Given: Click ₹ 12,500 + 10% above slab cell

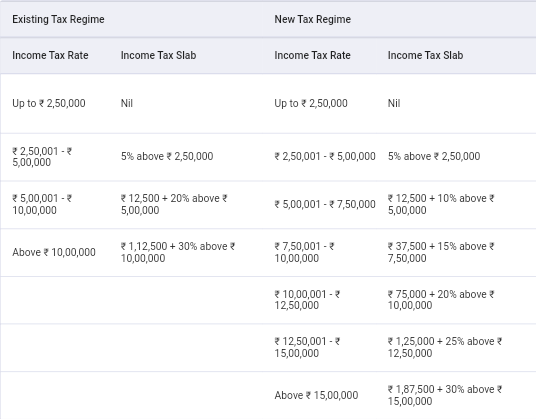Looking at the screenshot, I should (441, 204).
